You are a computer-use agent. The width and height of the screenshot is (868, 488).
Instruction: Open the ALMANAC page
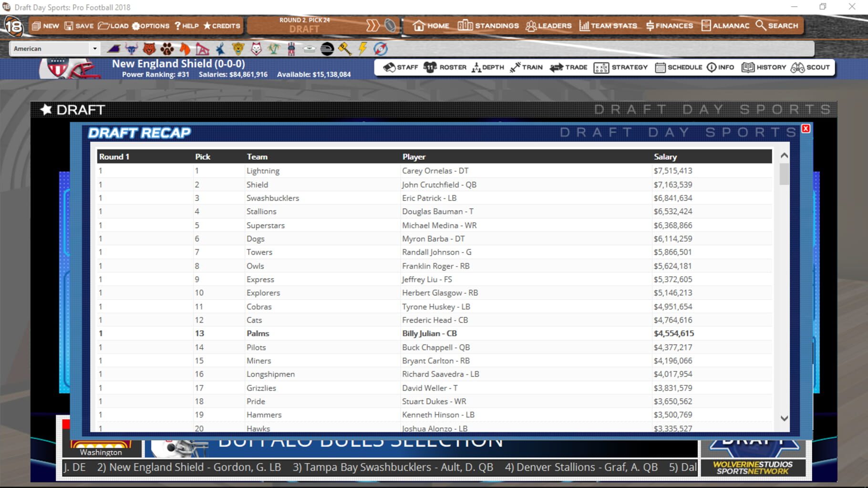pyautogui.click(x=725, y=26)
